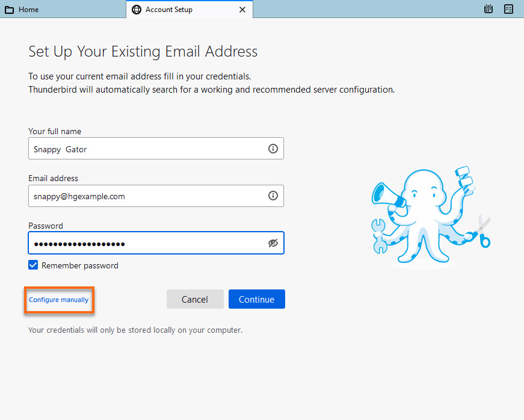Select the Account Setup tab
Screen dimensions: 524x420
click(174, 10)
